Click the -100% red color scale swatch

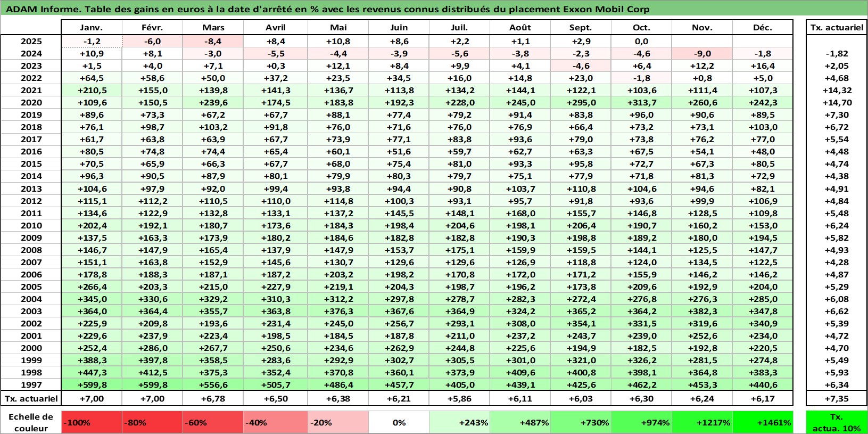pyautogui.click(x=92, y=422)
